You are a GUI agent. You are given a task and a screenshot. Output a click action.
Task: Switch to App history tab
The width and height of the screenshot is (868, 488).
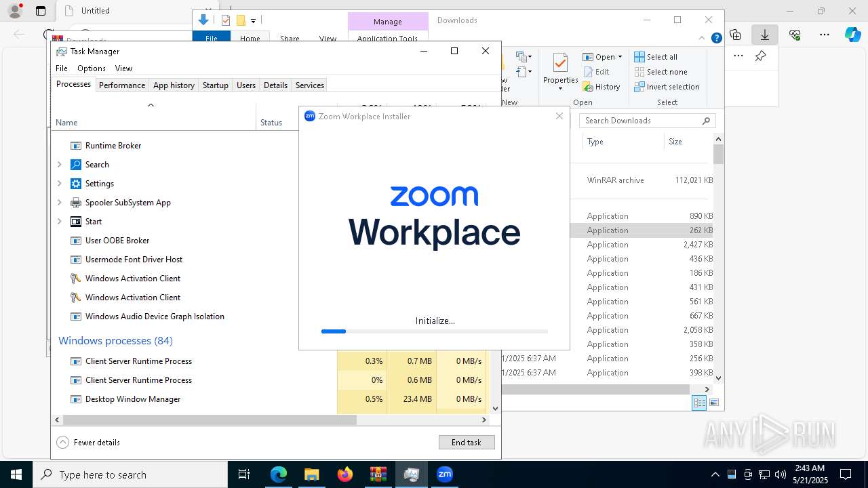(174, 85)
